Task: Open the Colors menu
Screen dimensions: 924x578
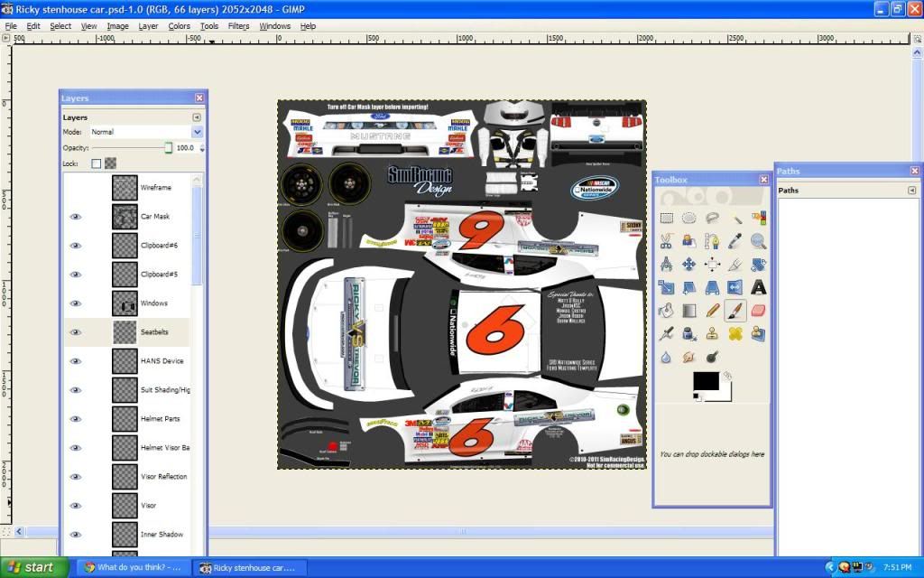Action: [179, 26]
